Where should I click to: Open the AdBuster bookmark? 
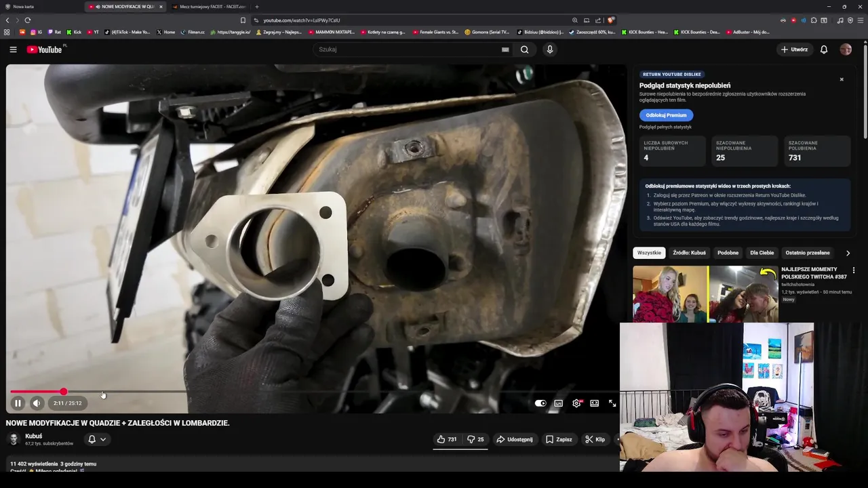(747, 32)
